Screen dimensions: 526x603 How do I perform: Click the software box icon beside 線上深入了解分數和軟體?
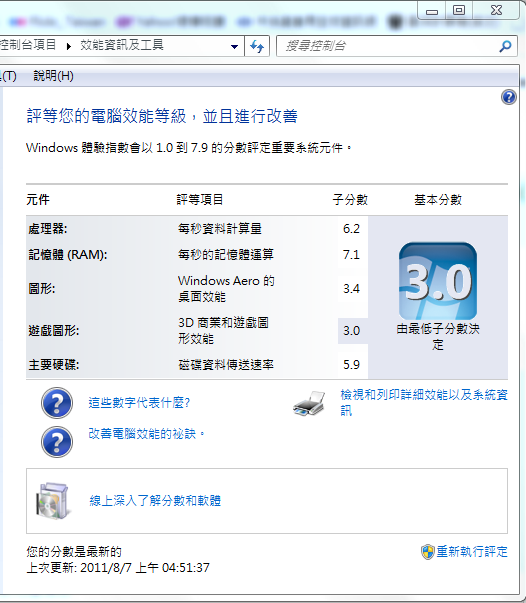(53, 501)
